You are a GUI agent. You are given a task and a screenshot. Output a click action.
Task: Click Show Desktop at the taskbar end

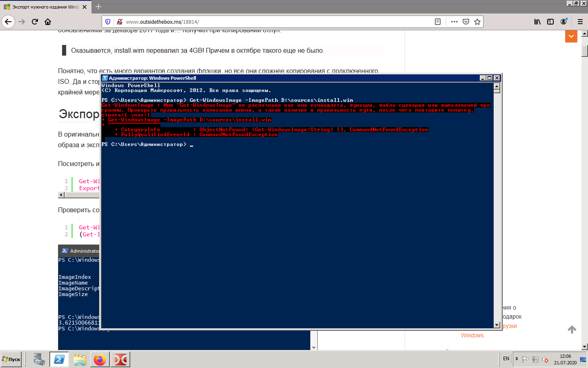coord(583,359)
